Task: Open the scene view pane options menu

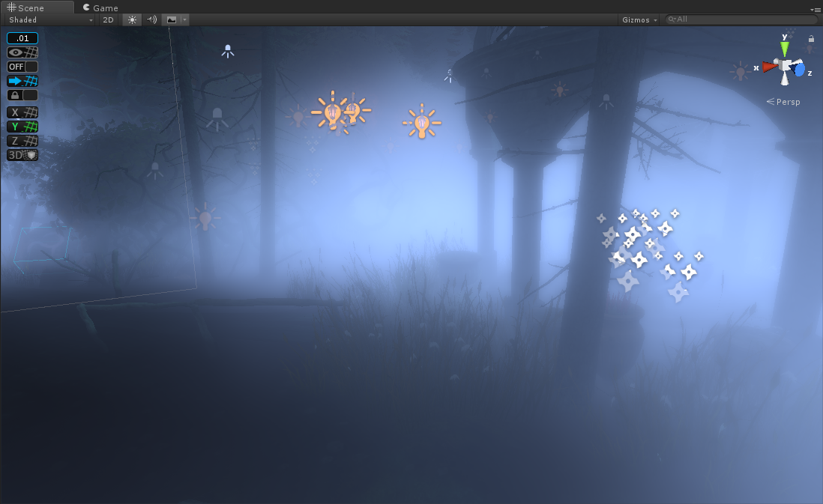Action: 815,9
